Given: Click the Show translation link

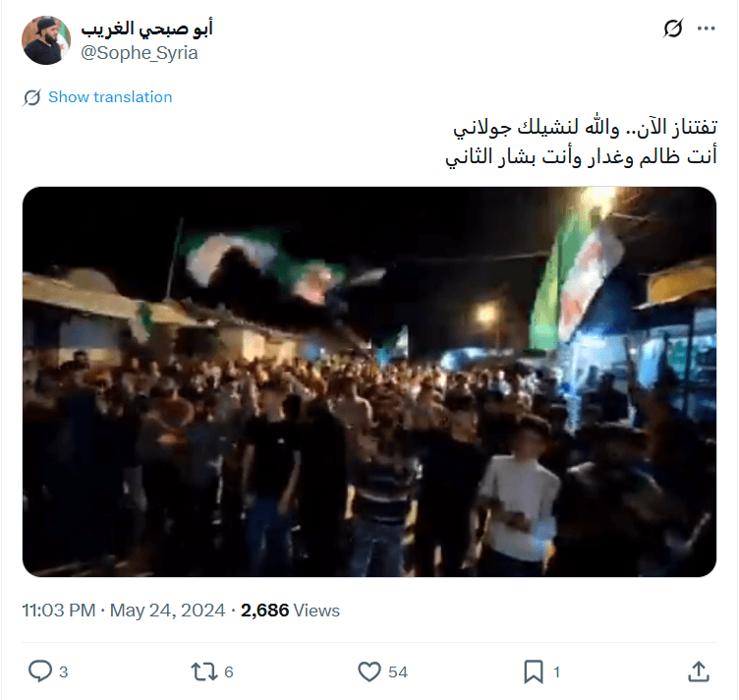Looking at the screenshot, I should (110, 97).
